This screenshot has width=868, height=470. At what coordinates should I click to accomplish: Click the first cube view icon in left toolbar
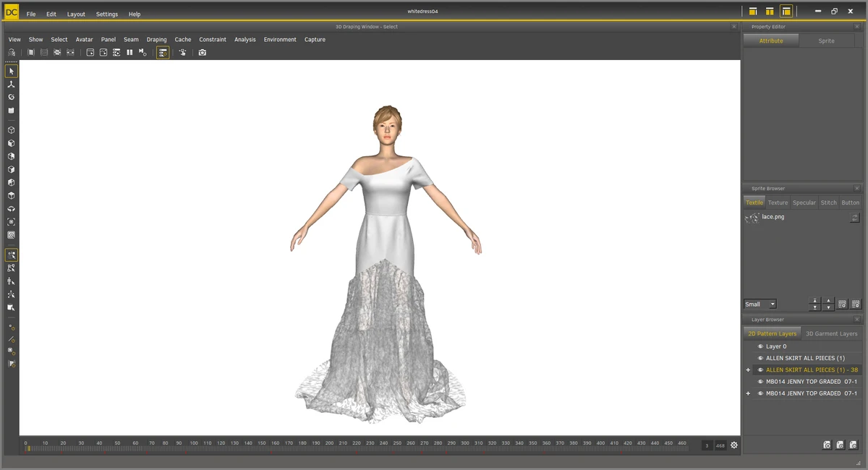(11, 130)
